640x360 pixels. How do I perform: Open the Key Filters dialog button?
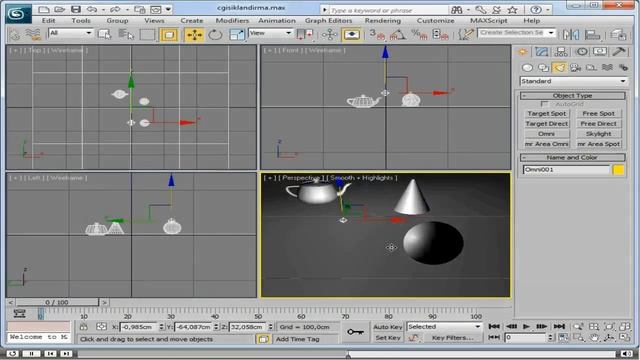(x=452, y=338)
